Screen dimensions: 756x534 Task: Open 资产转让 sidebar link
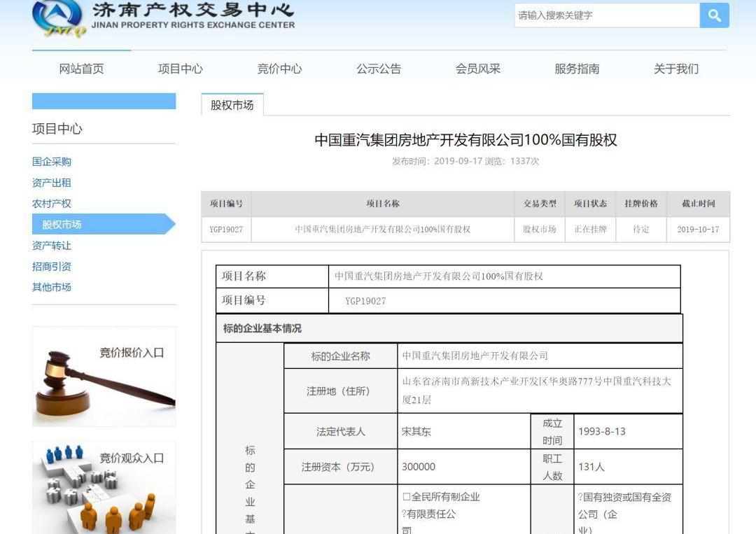point(52,246)
